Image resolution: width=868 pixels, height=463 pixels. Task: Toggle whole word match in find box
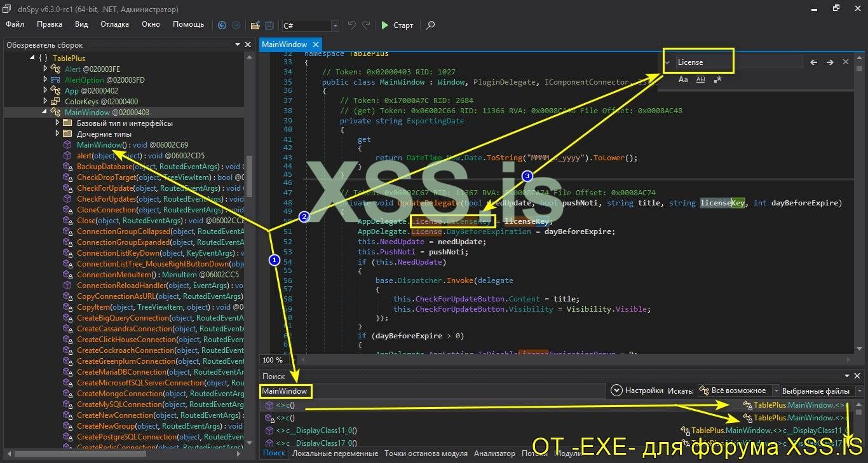701,79
